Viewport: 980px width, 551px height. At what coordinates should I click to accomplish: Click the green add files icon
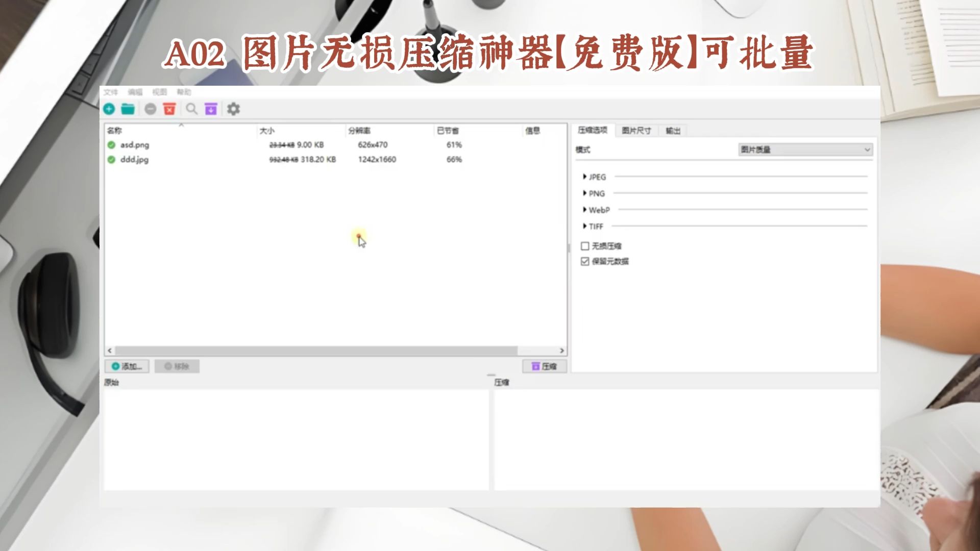109,109
